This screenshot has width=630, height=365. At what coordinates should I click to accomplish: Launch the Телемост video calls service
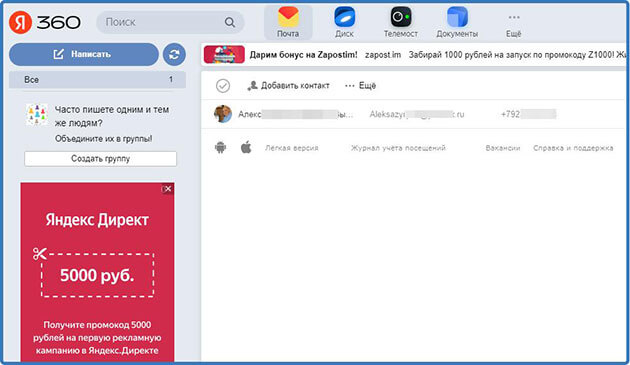[x=401, y=23]
